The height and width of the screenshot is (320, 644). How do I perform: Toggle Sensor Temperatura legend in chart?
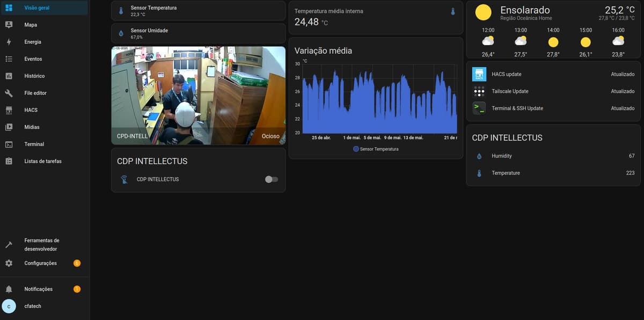tap(376, 149)
